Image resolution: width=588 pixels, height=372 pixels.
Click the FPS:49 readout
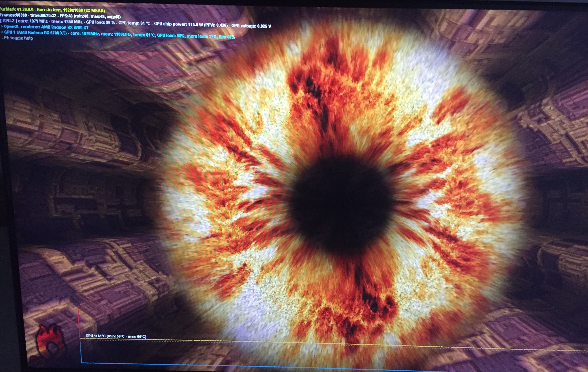(66, 16)
